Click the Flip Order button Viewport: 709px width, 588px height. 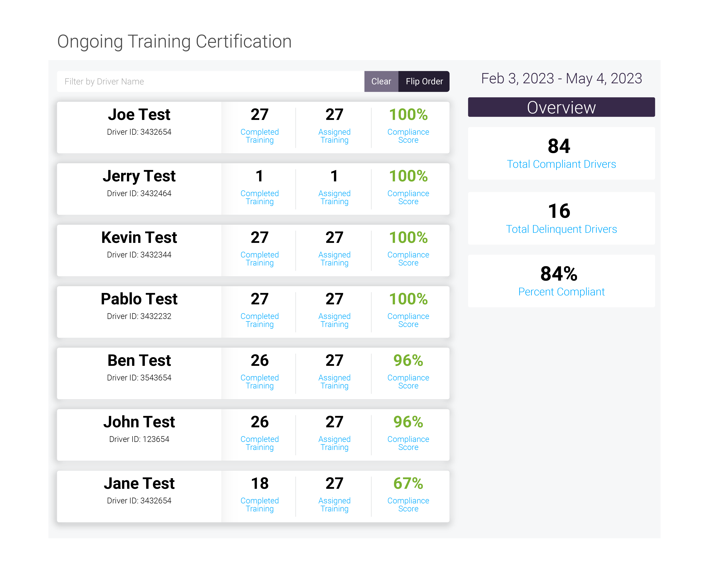coord(424,81)
